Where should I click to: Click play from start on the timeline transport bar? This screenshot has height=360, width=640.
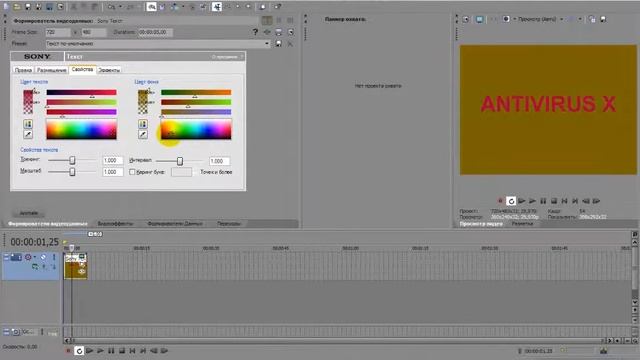pyautogui.click(x=90, y=351)
